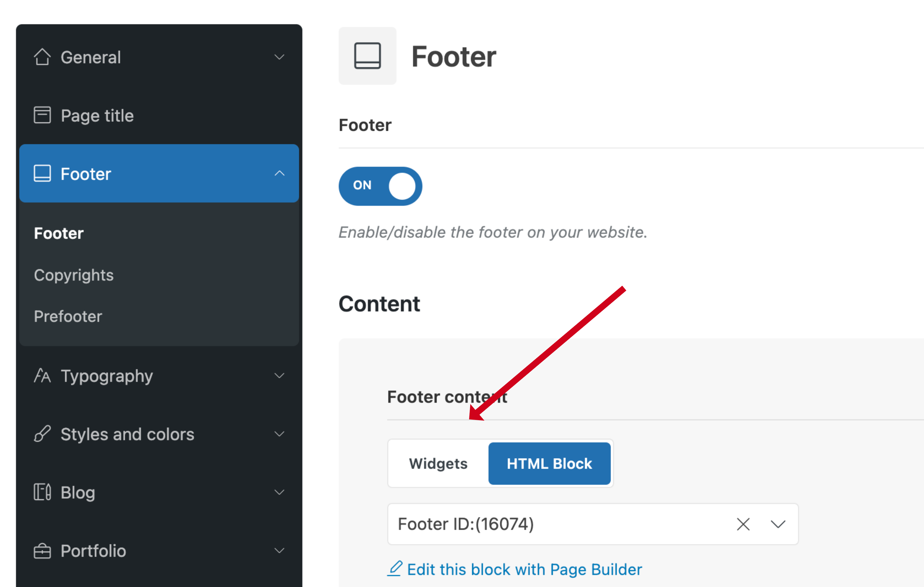Collapse the Footer section chevron
The image size is (924, 587).
click(279, 173)
